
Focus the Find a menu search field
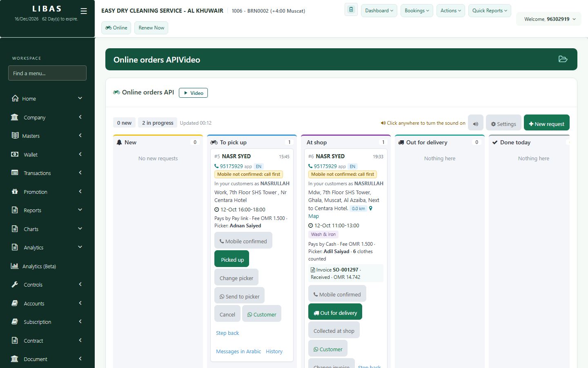click(x=47, y=73)
